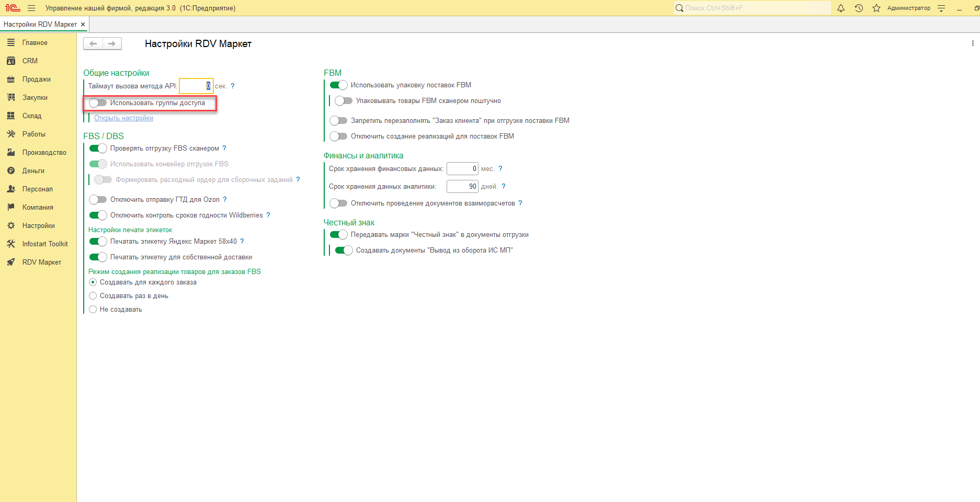
Task: Navigate forward with the right arrow
Action: (x=112, y=43)
